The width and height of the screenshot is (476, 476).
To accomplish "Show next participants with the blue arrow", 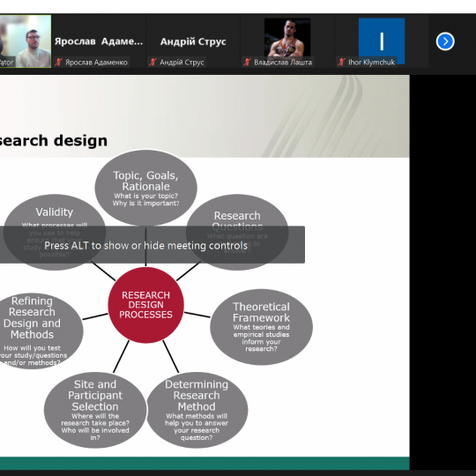I will tap(445, 41).
